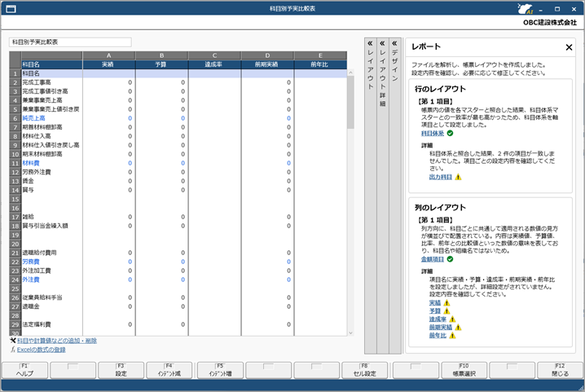585x392 pixels.
Task: Open the 出力科目 link
Action: coord(440,177)
